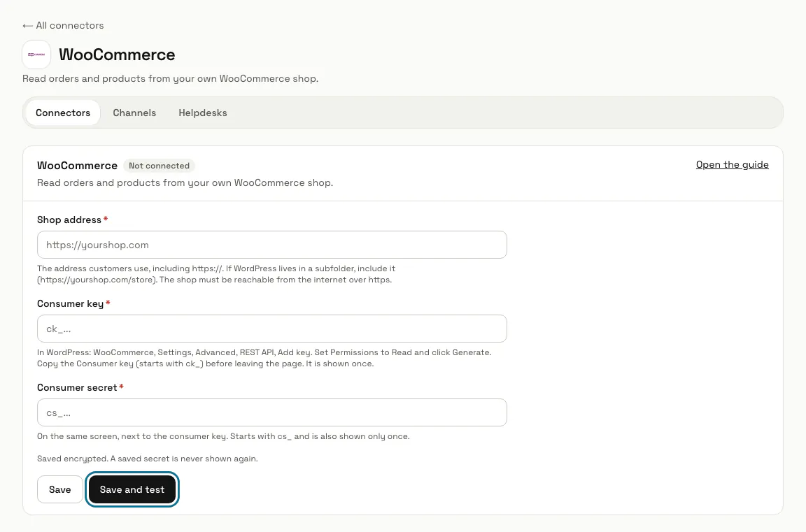This screenshot has height=532, width=806.
Task: Click the WooCommerce card title
Action: 77,166
